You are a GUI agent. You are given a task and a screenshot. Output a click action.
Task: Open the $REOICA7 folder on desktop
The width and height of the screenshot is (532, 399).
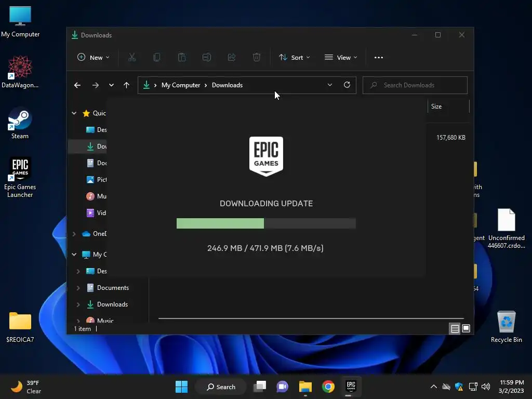20,327
